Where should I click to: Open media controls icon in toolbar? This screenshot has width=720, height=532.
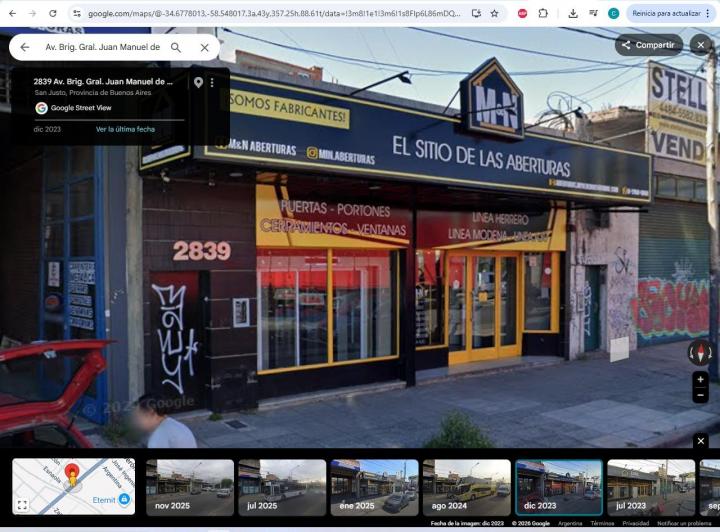point(593,13)
